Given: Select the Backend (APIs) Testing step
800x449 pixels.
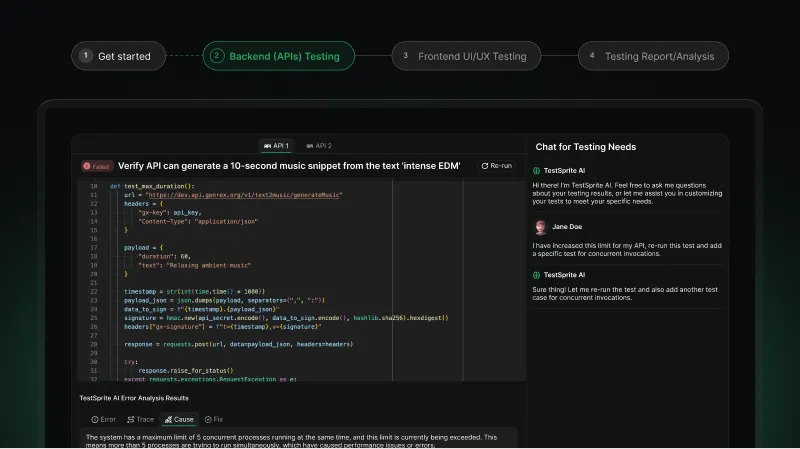Looking at the screenshot, I should click(279, 56).
